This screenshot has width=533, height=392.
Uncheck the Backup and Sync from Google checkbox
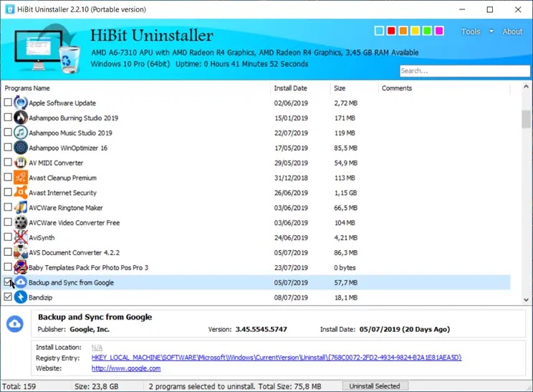[x=8, y=282]
